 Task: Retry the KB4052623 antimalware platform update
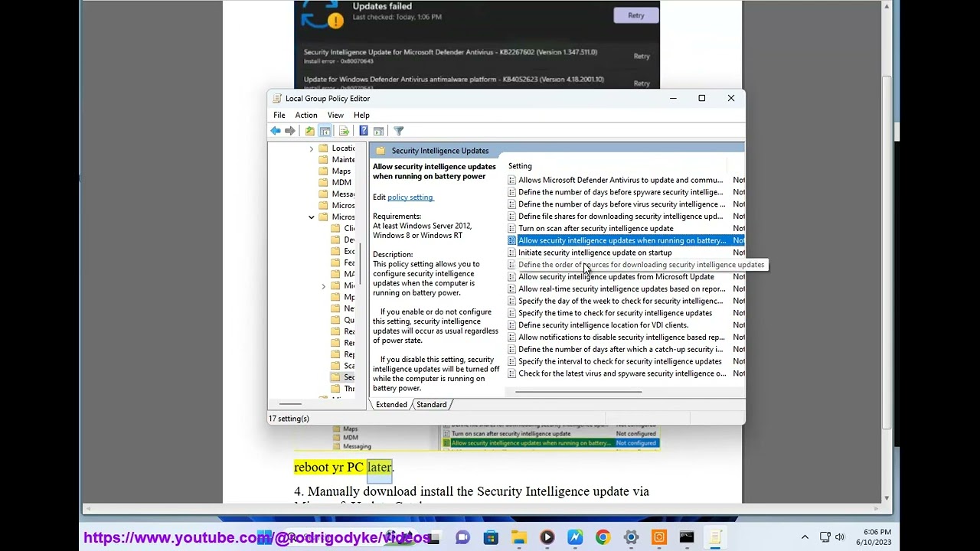click(642, 83)
